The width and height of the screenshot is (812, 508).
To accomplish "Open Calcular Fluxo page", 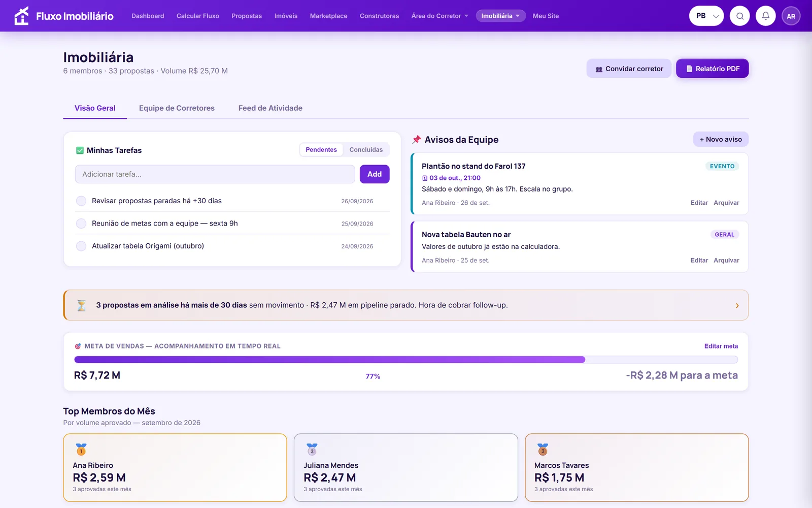I will [x=198, y=16].
